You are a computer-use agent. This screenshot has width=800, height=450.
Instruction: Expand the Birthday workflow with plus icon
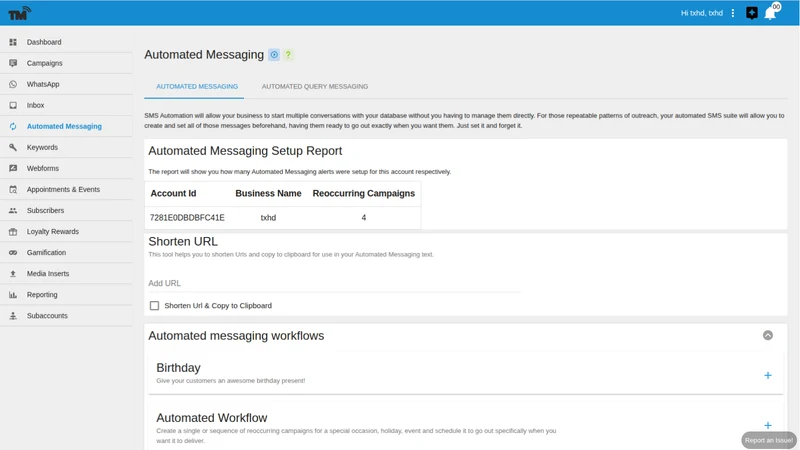(768, 376)
